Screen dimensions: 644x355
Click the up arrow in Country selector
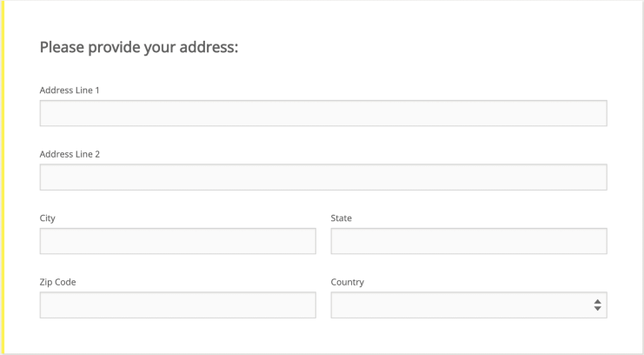(597, 302)
